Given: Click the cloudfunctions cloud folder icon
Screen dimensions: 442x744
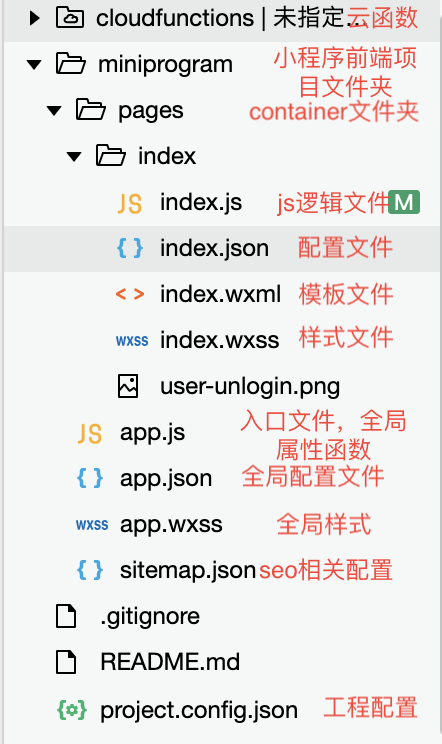Looking at the screenshot, I should (70, 18).
